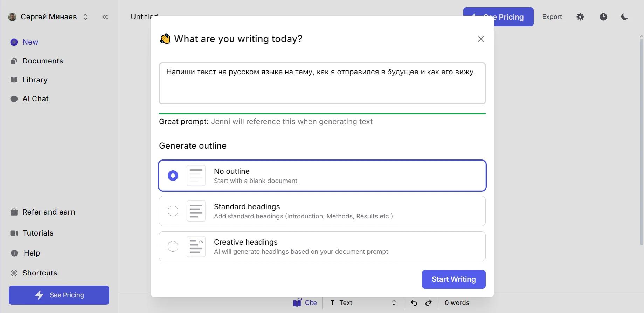Click the green prompt quality progress bar
644x313 pixels.
(x=322, y=114)
